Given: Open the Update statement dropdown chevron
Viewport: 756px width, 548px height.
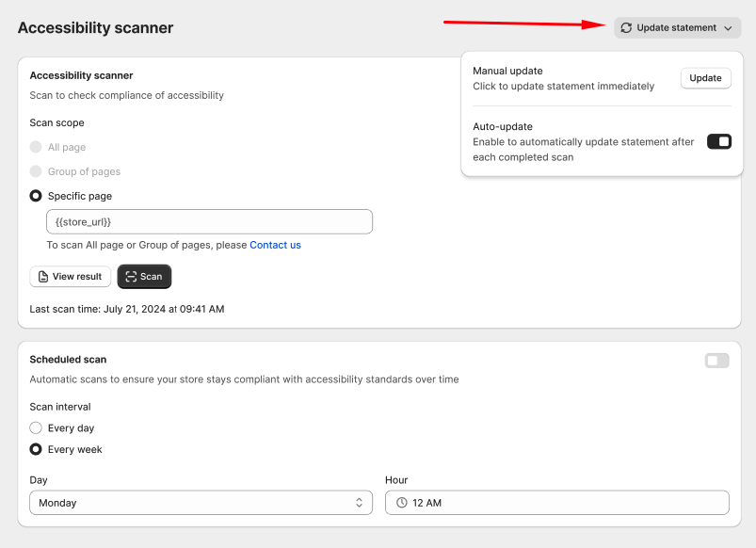Looking at the screenshot, I should point(728,28).
